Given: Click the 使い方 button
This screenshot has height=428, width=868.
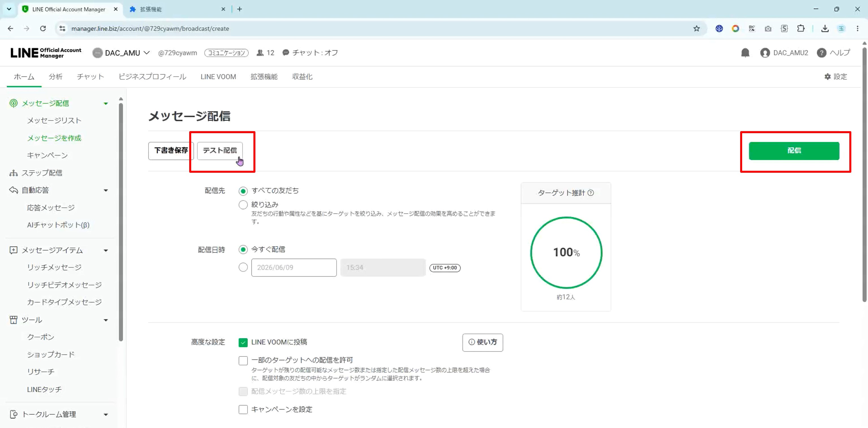Looking at the screenshot, I should tap(483, 342).
